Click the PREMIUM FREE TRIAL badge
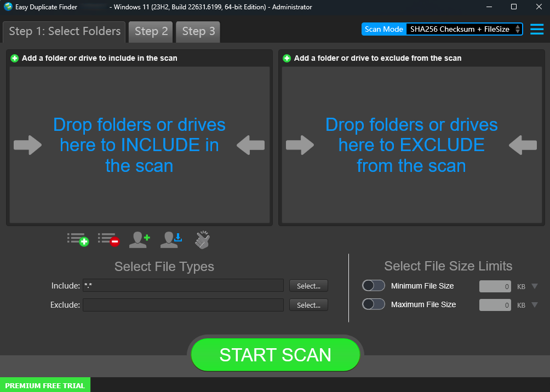The width and height of the screenshot is (550, 392). click(x=45, y=385)
